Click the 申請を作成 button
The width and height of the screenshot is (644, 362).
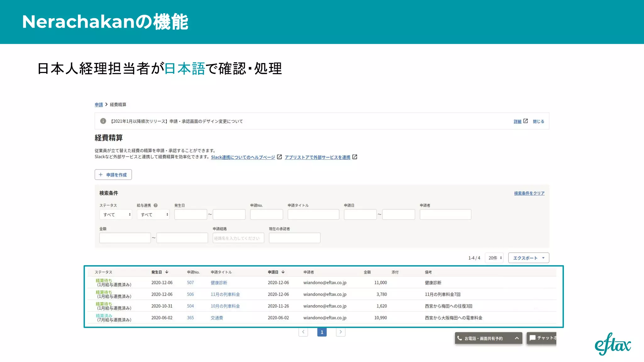pyautogui.click(x=113, y=175)
